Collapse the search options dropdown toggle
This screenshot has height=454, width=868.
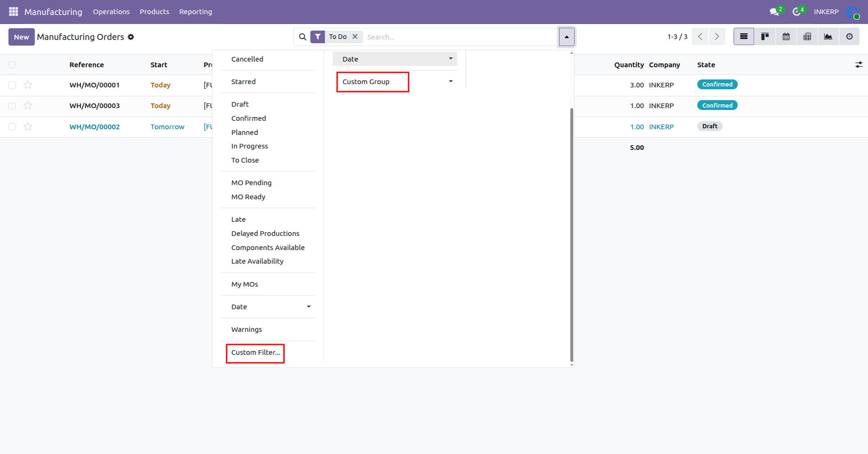tap(567, 37)
